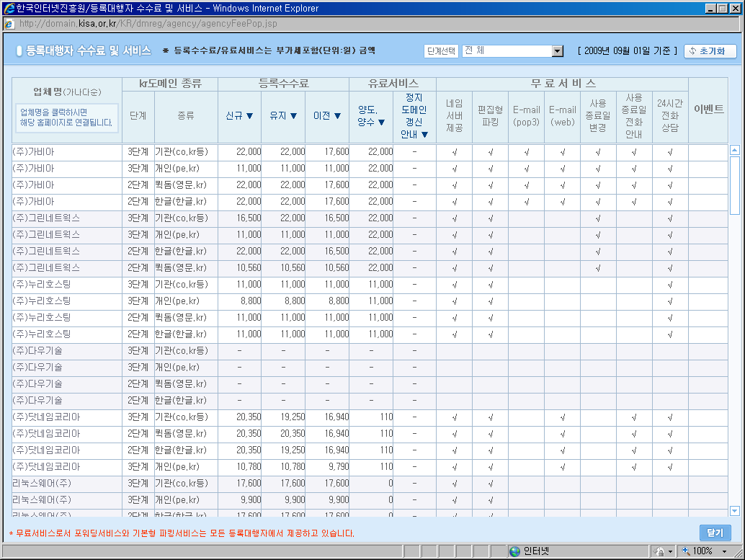Expand the arrow next to the 100% zoom

725,551
